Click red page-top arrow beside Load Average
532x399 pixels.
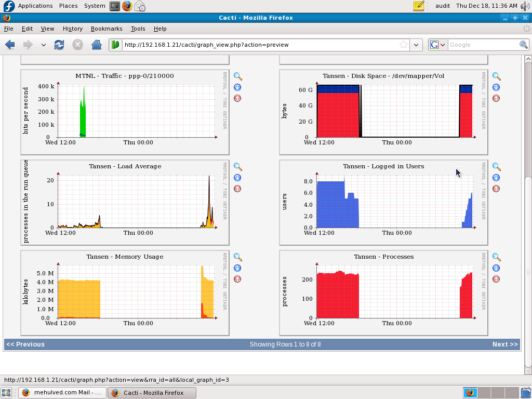pyautogui.click(x=237, y=189)
